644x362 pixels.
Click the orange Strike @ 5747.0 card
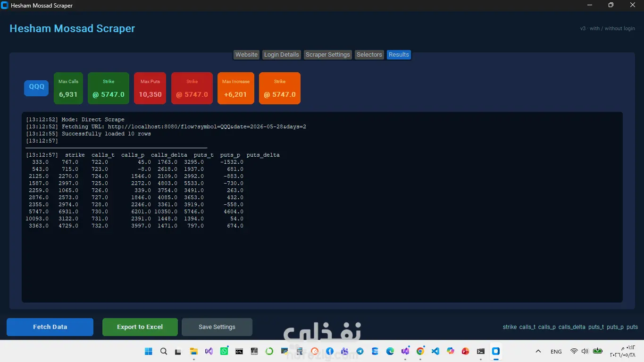pos(280,88)
